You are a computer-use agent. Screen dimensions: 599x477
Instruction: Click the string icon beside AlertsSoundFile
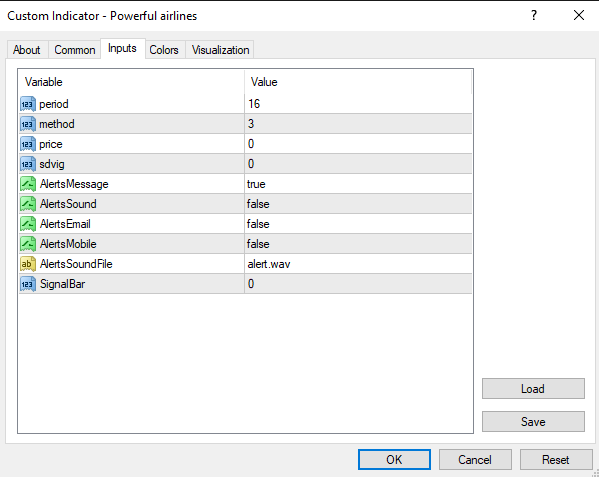28,264
